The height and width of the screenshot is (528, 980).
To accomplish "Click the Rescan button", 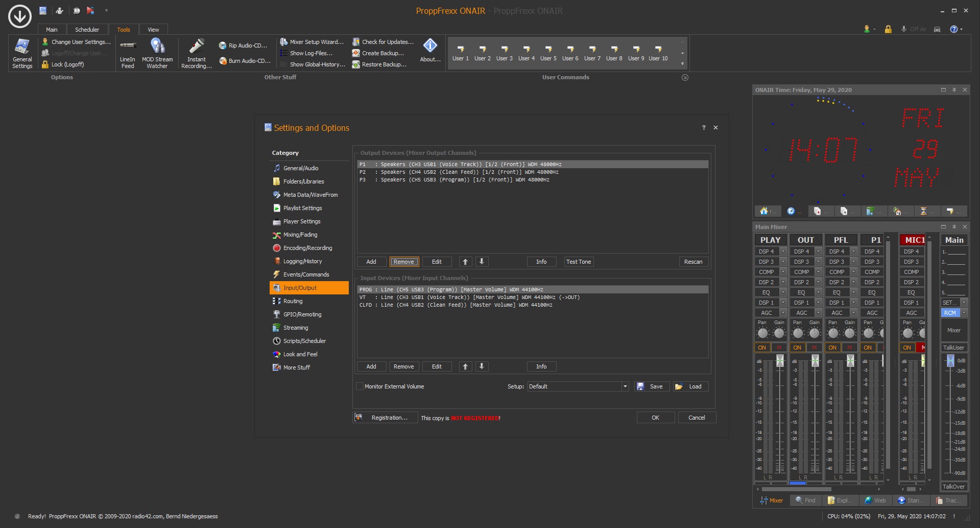I will 693,262.
